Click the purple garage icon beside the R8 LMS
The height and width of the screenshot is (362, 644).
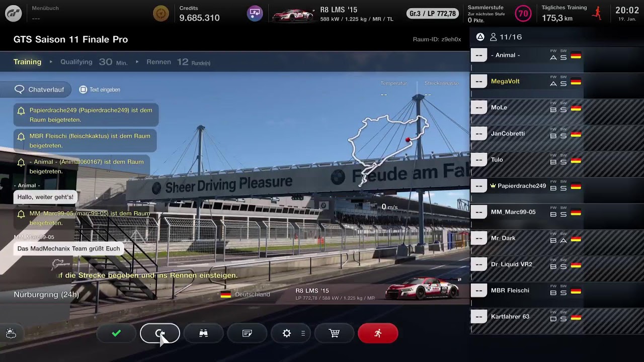point(255,14)
